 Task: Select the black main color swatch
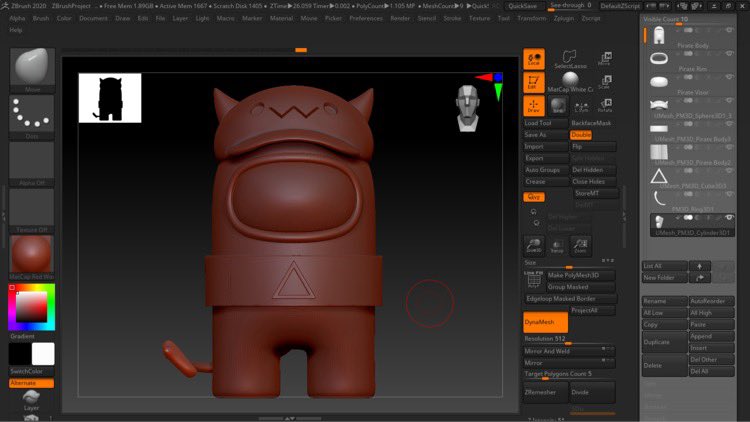(20, 354)
